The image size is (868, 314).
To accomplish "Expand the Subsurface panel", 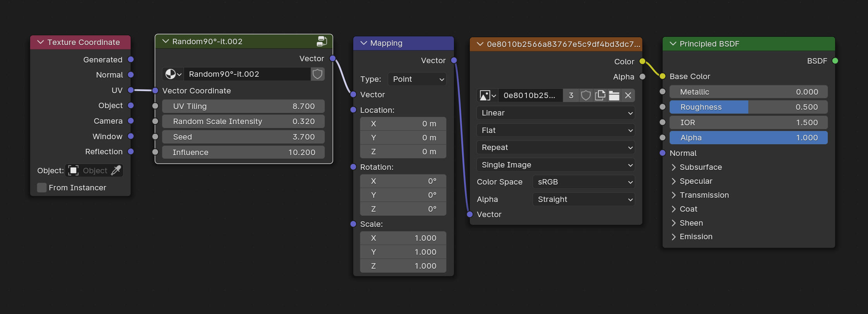I will 674,167.
